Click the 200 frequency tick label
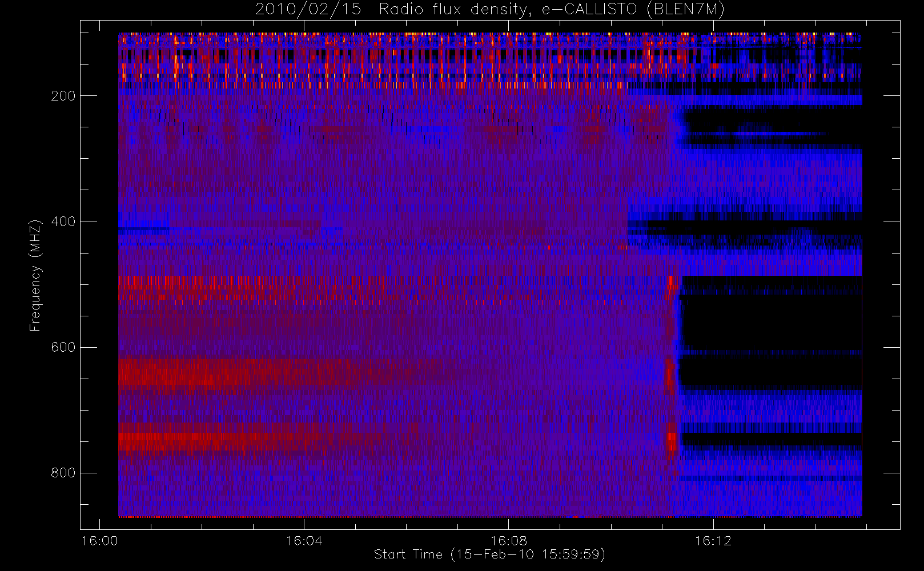 pyautogui.click(x=63, y=96)
